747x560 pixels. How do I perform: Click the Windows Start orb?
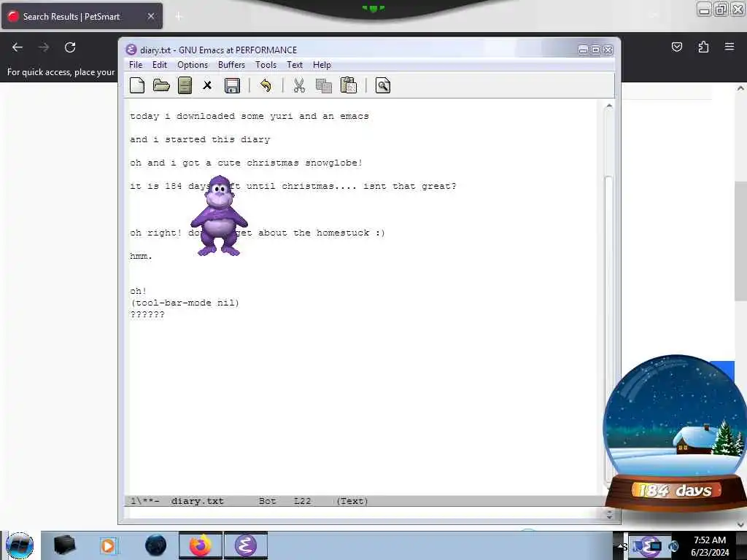[x=20, y=545]
